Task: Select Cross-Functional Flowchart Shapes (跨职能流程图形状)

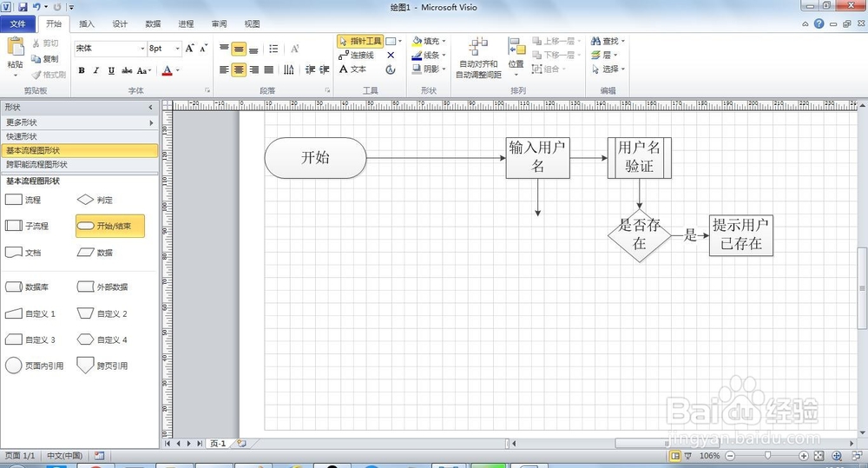Action: pos(79,164)
